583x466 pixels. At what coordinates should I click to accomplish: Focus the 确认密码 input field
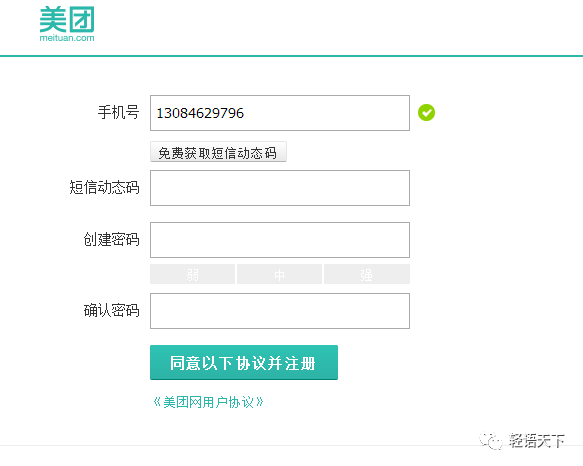click(280, 311)
